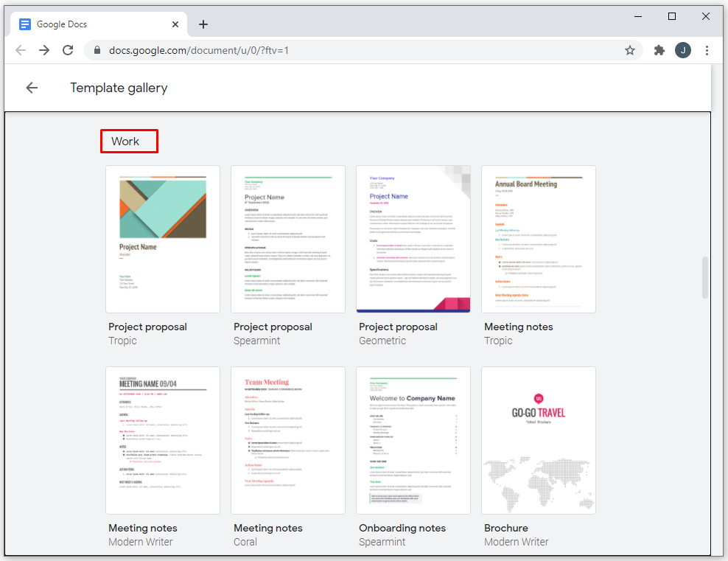Reload the page

pyautogui.click(x=68, y=50)
